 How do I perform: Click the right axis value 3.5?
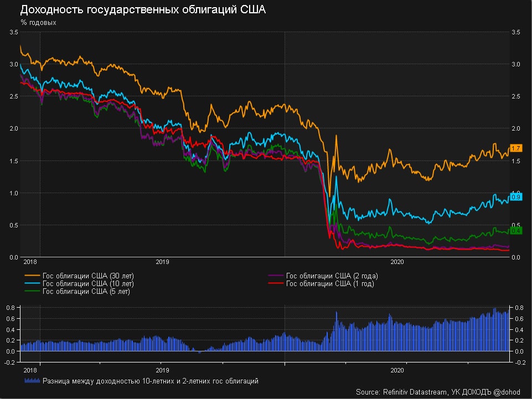[x=516, y=32]
